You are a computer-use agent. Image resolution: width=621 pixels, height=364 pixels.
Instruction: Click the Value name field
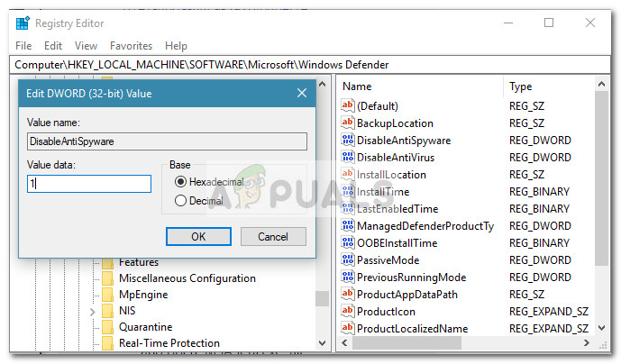tap(167, 141)
